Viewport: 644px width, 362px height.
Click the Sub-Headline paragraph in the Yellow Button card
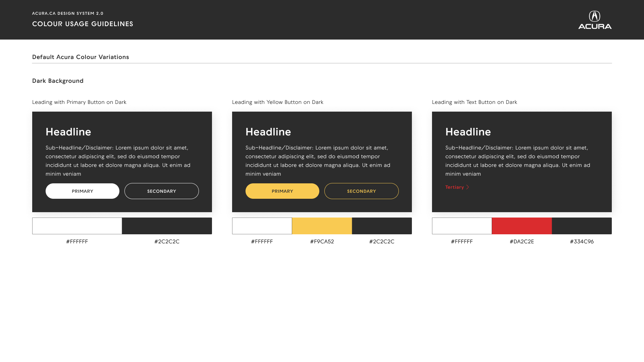(318, 161)
